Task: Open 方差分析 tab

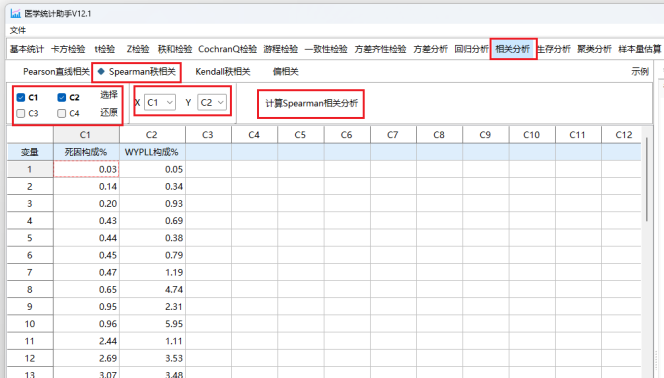Action: [430, 49]
